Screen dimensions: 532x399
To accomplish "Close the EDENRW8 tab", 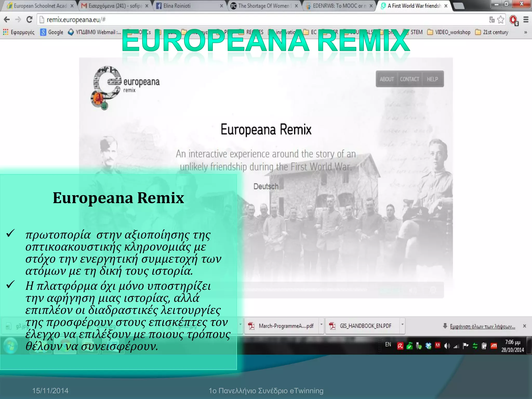I will point(371,6).
